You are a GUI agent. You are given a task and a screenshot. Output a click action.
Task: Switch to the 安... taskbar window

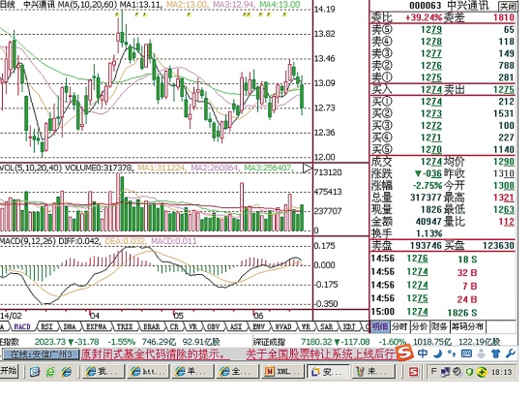click(x=328, y=372)
